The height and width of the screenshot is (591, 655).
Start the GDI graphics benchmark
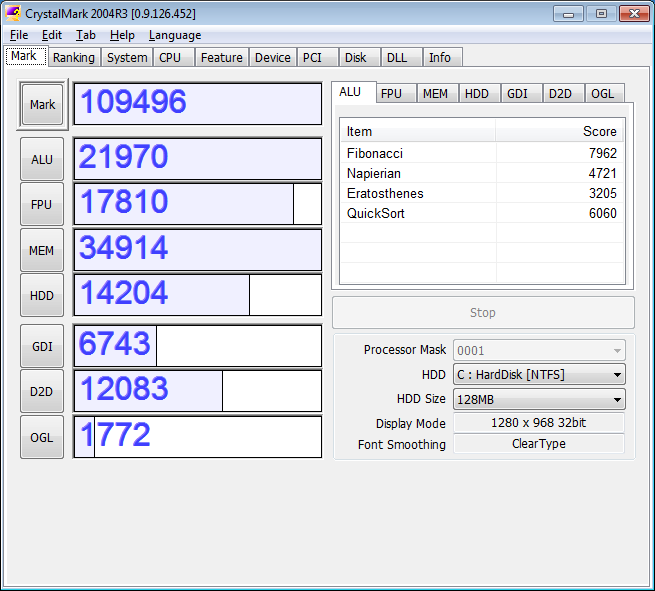[42, 346]
